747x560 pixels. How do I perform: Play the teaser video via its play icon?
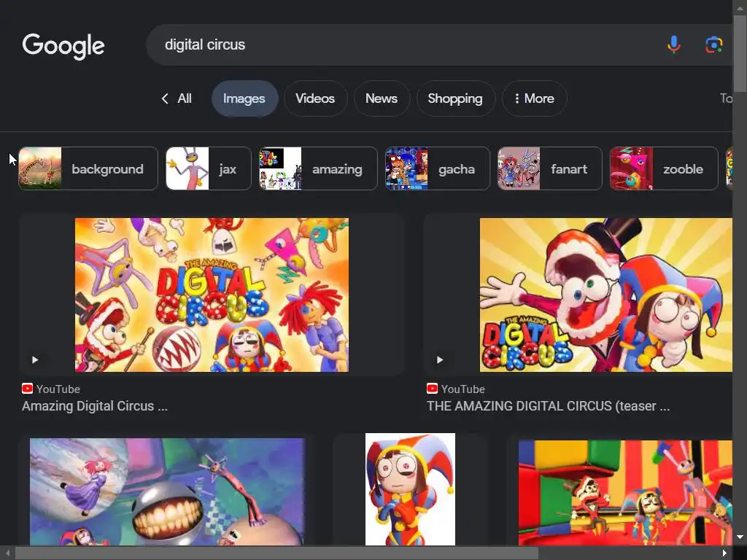(x=440, y=360)
